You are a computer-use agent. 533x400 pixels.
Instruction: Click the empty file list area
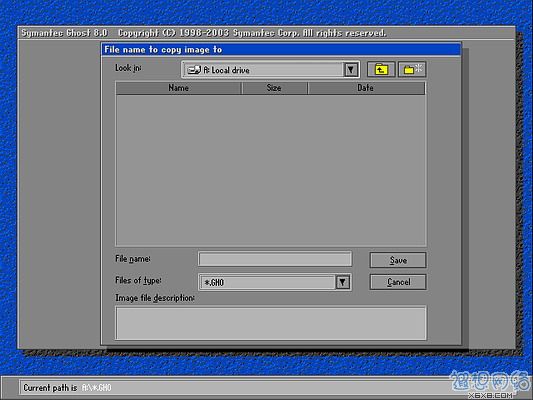271,170
